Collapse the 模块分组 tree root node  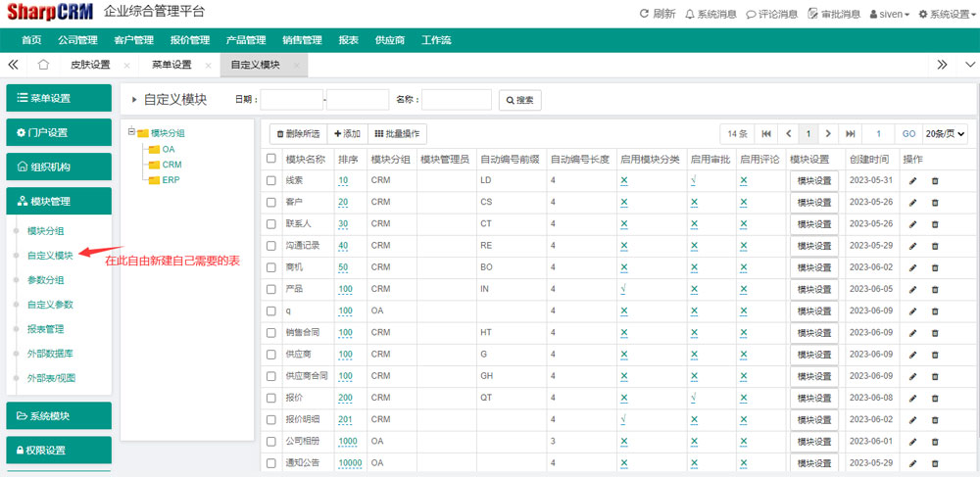(x=130, y=132)
